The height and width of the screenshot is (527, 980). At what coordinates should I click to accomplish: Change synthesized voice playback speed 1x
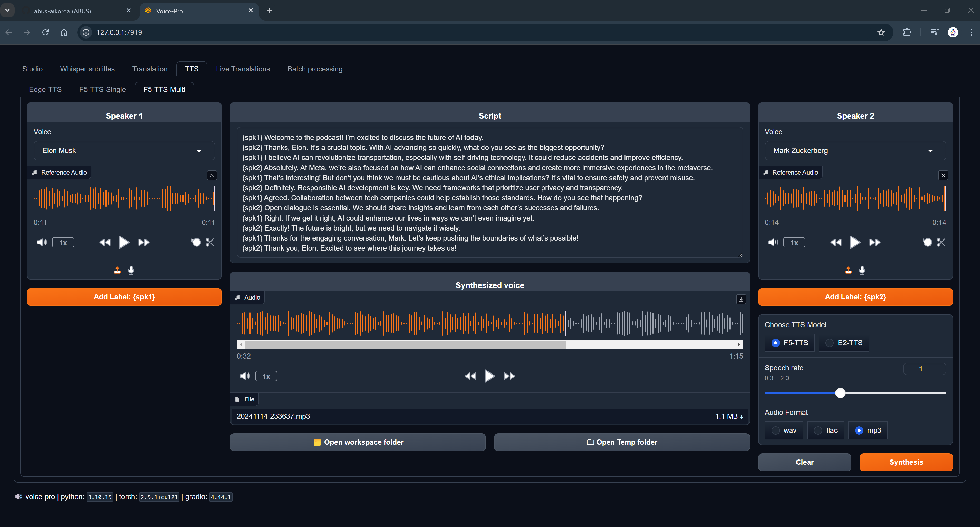pos(266,376)
